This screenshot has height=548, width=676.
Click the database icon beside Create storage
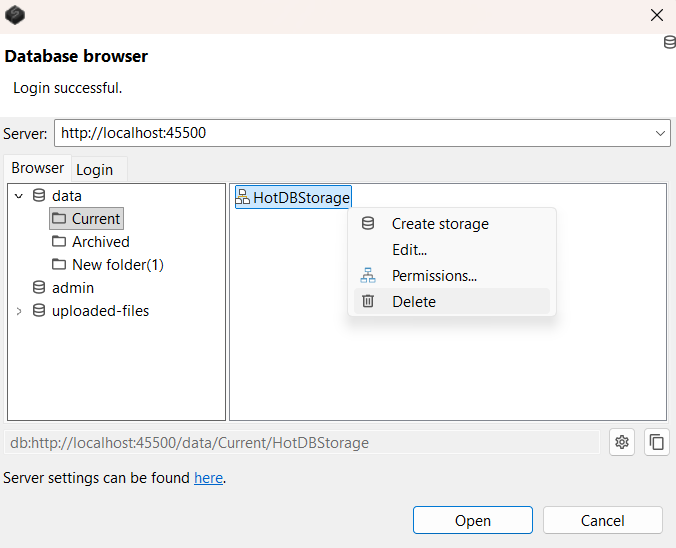coord(368,224)
